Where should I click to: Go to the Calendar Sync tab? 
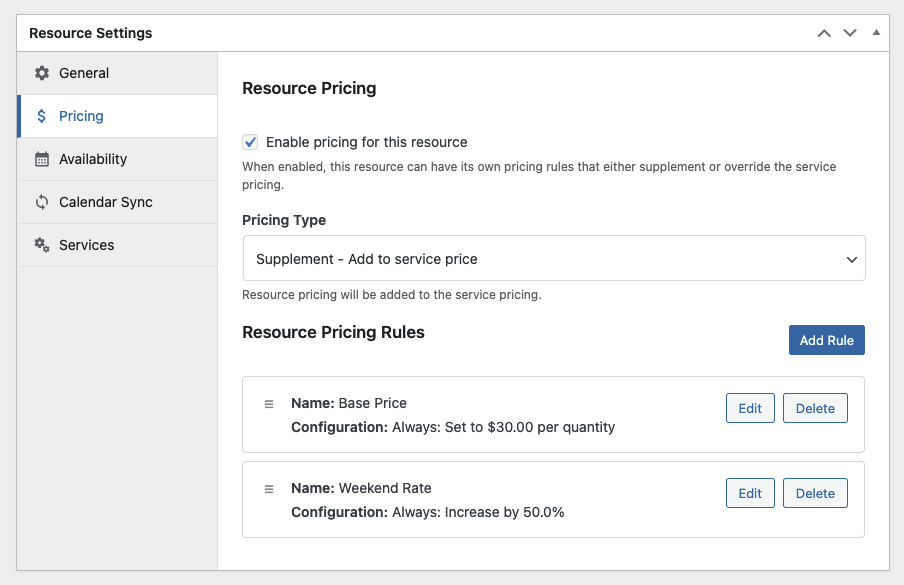106,202
